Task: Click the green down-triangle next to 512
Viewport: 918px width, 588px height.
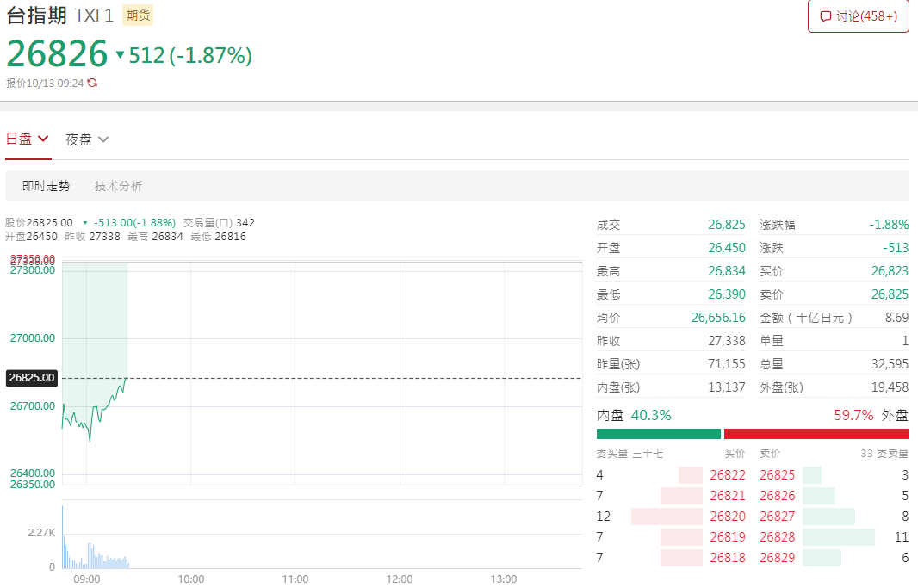Action: coord(120,56)
